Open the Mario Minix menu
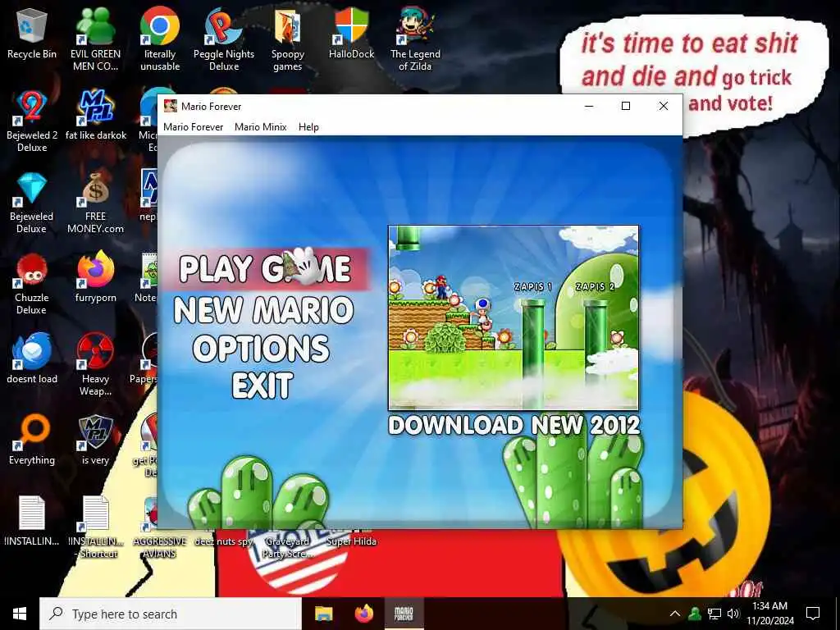 [261, 127]
